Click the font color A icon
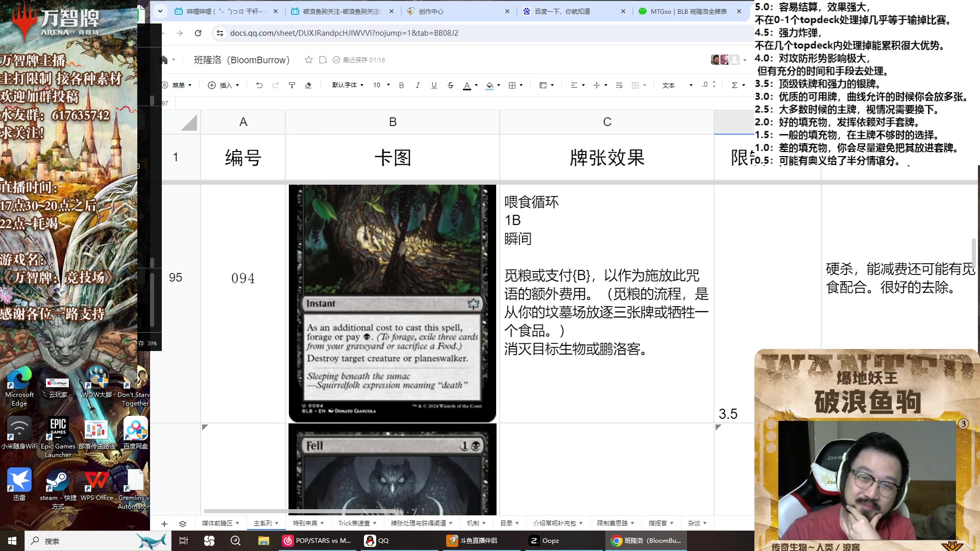Viewport: 980px width, 551px height. point(467,85)
